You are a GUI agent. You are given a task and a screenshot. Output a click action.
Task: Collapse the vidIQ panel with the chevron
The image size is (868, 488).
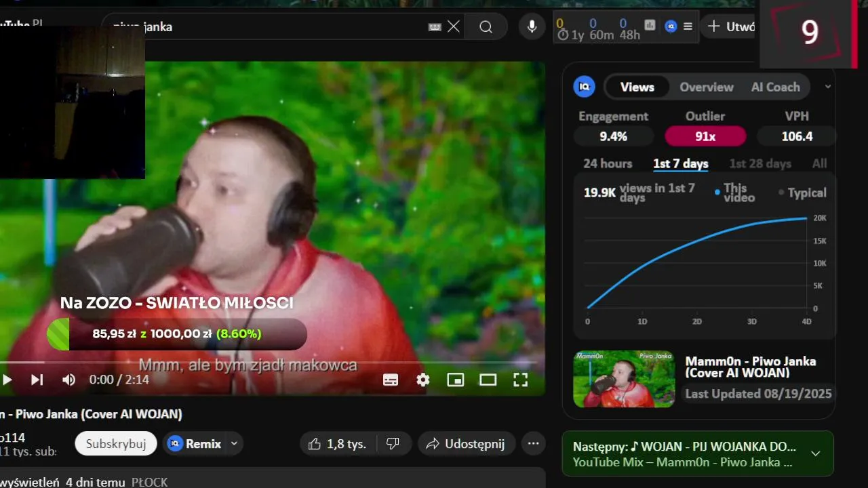(828, 87)
